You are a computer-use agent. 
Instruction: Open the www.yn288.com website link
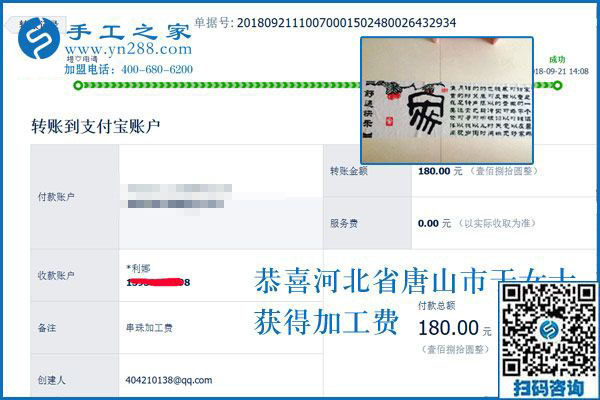[x=128, y=49]
